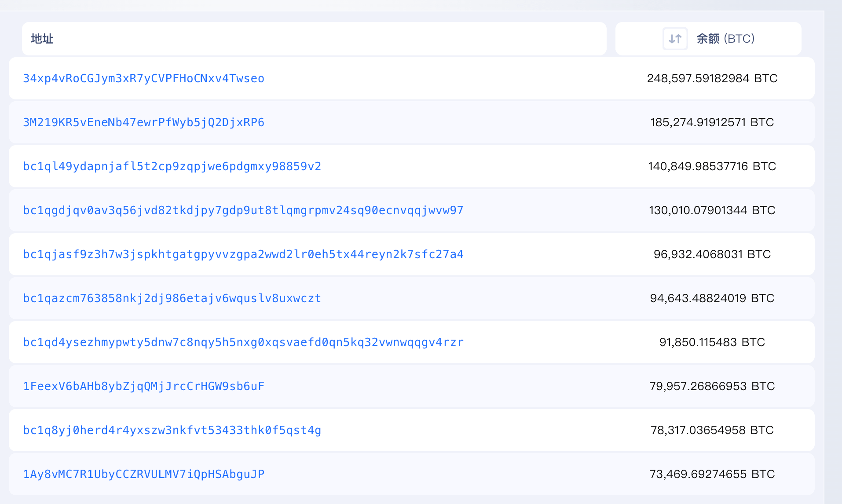Screen dimensions: 842x504
Task: Open address 34xp4vRoCGJym3xR7yCVPFHoCNxv4Twseo
Action: click(x=143, y=78)
